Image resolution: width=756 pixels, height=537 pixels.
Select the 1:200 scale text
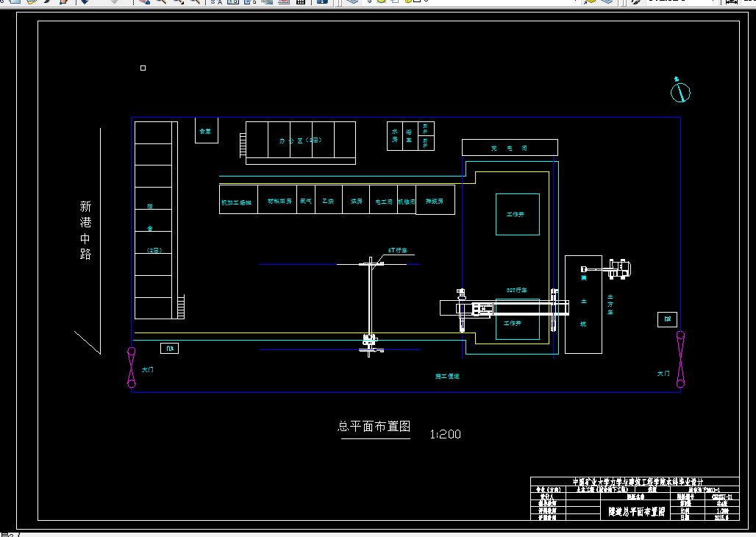(446, 434)
